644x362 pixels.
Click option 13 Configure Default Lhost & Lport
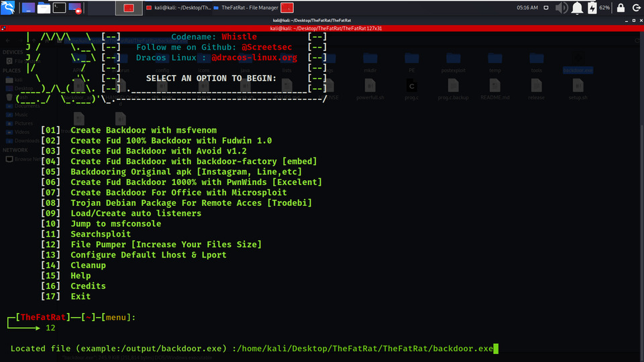(x=134, y=255)
